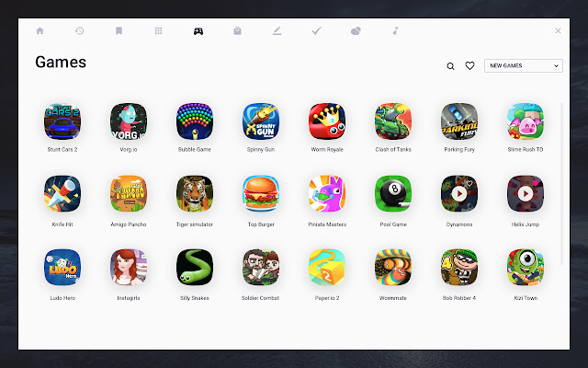588x368 pixels.
Task: Open the Home tab icon
Action: (x=40, y=30)
